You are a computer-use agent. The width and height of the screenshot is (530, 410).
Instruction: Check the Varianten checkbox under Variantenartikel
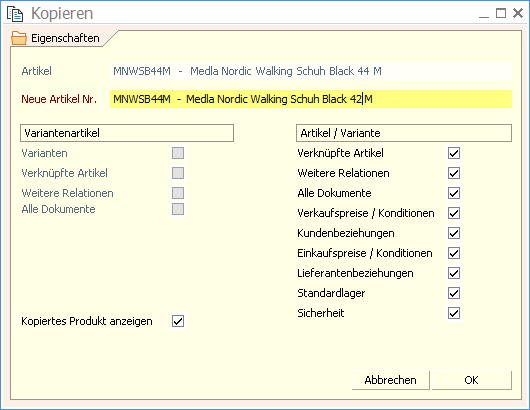tap(178, 153)
